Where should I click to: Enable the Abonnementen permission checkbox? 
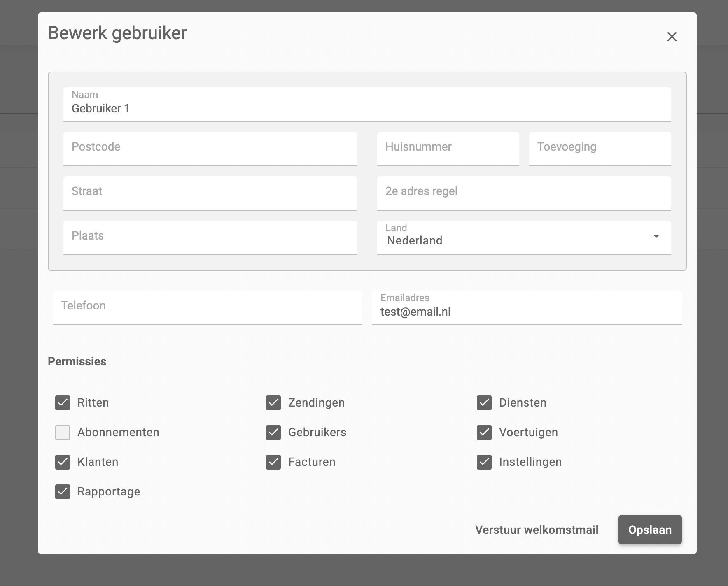pyautogui.click(x=63, y=433)
